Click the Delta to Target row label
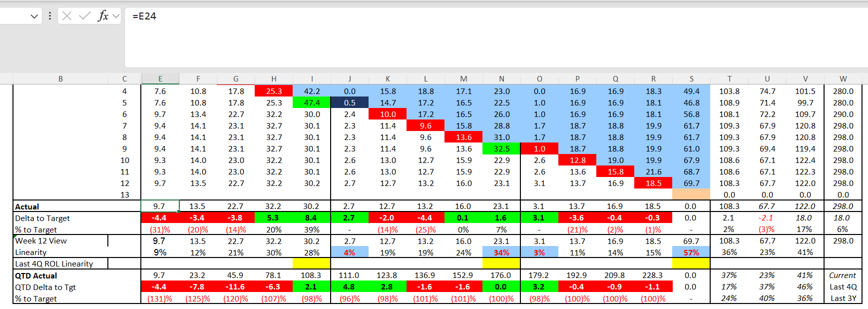The image size is (868, 309). (42, 218)
